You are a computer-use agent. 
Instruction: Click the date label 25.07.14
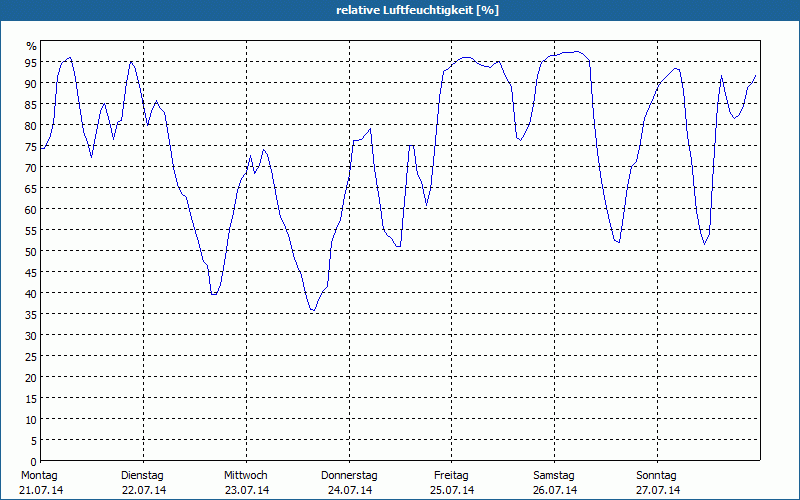pyautogui.click(x=452, y=491)
